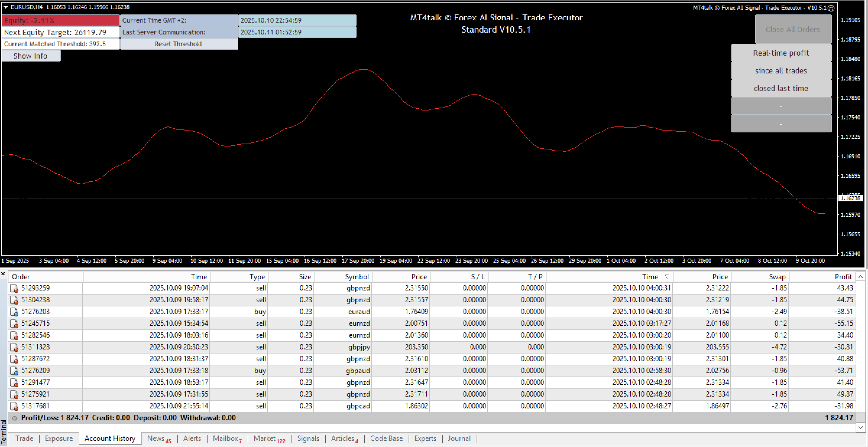Click buy order icon for 51276203

[x=14, y=312]
